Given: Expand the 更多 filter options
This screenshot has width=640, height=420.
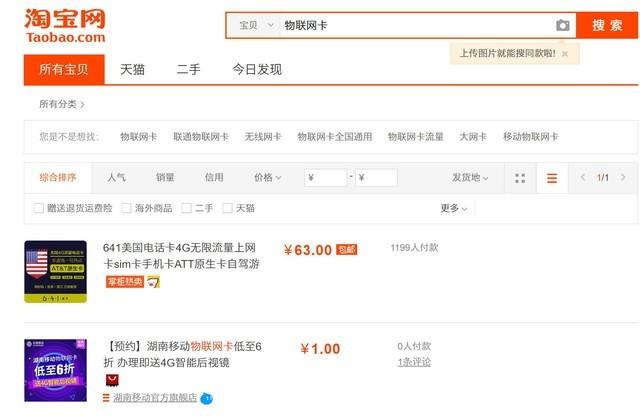Looking at the screenshot, I should click(x=453, y=208).
